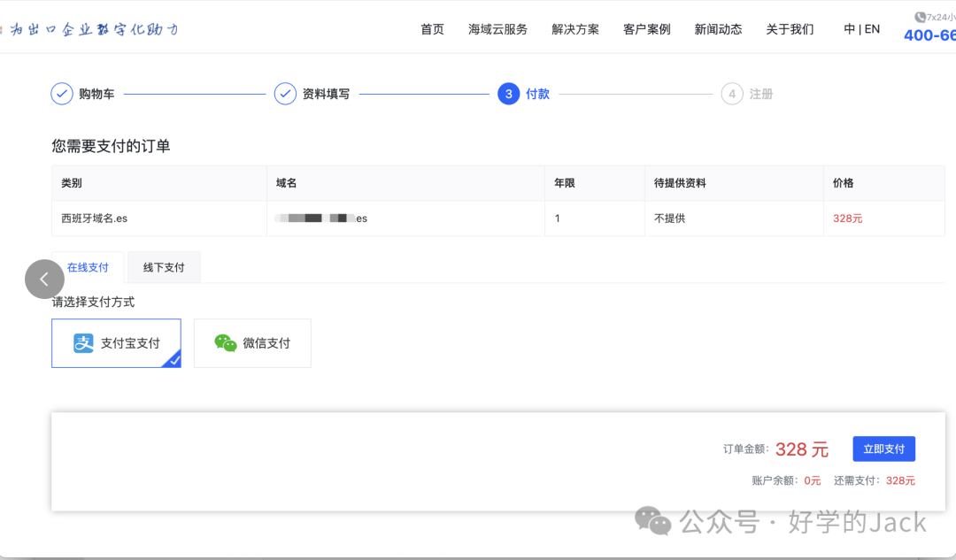Switch to the 线下支付 tab
Screen dimensions: 956x560
click(163, 267)
